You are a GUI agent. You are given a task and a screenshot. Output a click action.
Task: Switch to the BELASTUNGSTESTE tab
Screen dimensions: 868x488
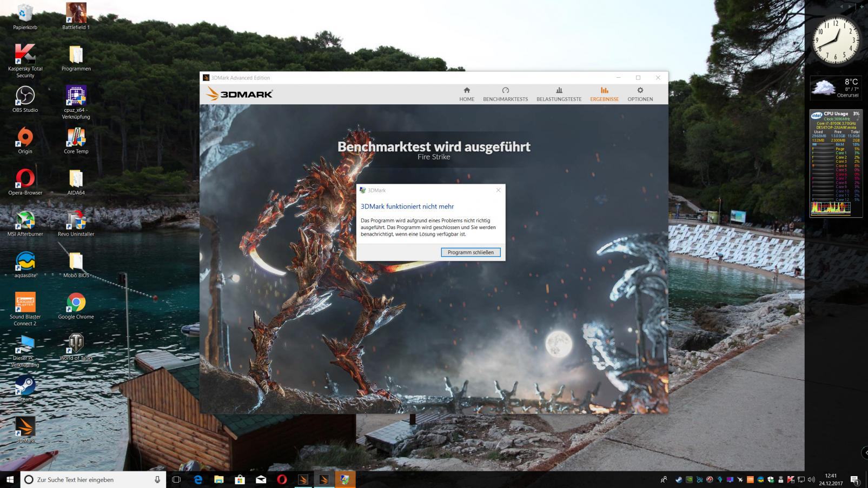tap(559, 94)
